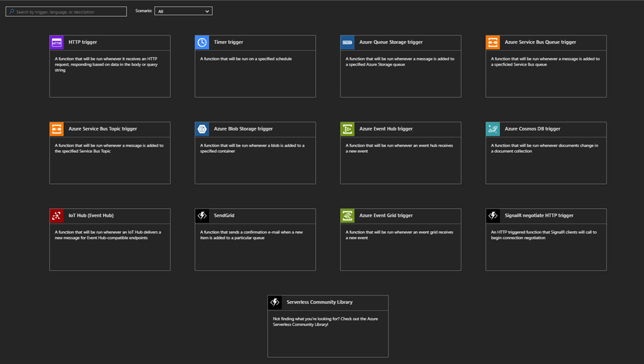Click the IoT Hub card description
Image resolution: width=644 pixels, height=364 pixels.
tap(107, 235)
